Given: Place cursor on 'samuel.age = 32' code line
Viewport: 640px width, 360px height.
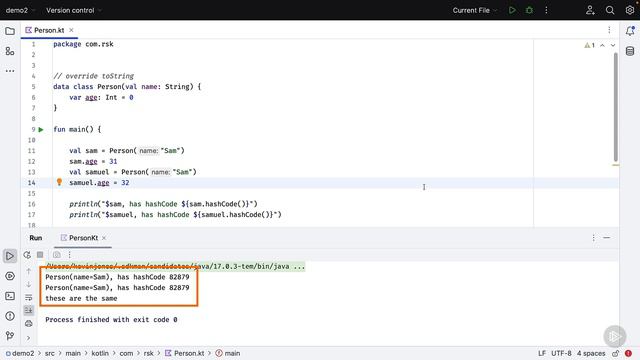Looking at the screenshot, I should [99, 182].
